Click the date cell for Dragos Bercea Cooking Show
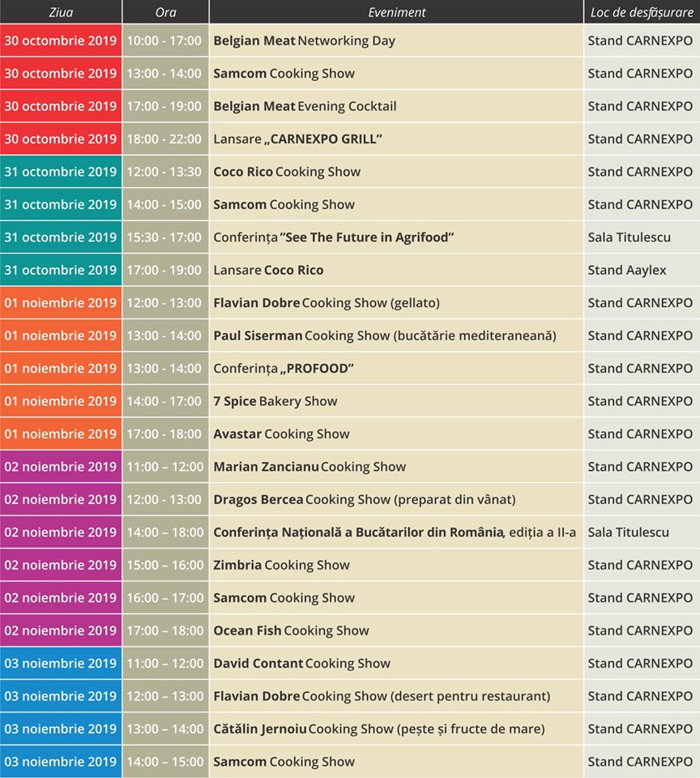The width and height of the screenshot is (700, 778). pyautogui.click(x=61, y=499)
